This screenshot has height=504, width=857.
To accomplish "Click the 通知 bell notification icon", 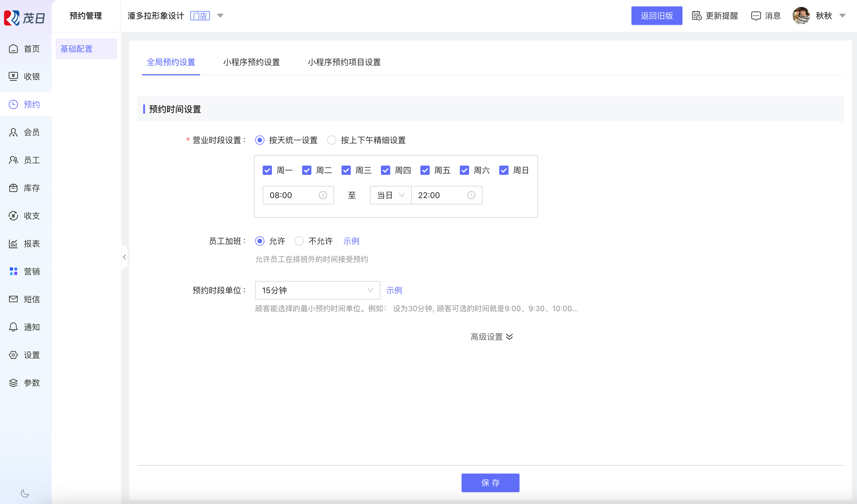I will (13, 327).
